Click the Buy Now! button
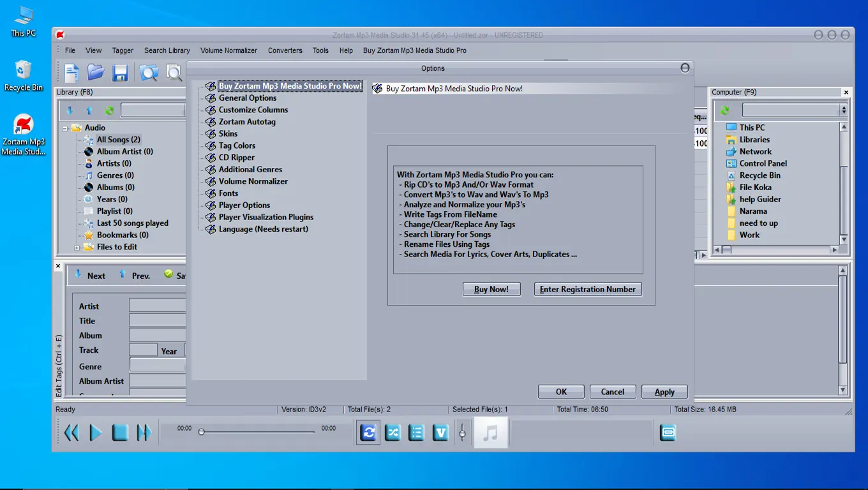Image resolution: width=868 pixels, height=490 pixels. [491, 289]
